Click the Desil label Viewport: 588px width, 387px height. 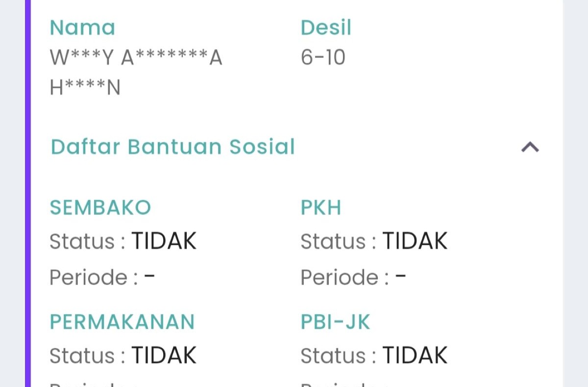click(326, 27)
